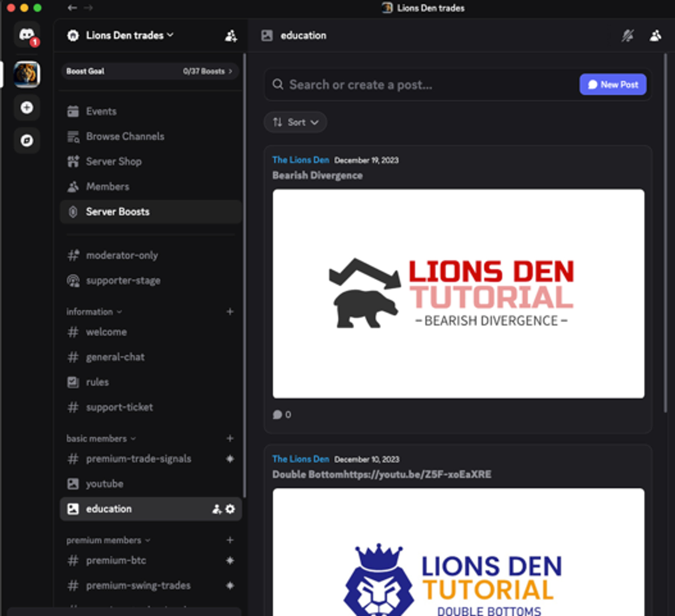Open Server Boosts
This screenshot has height=616, width=675.
(x=151, y=212)
